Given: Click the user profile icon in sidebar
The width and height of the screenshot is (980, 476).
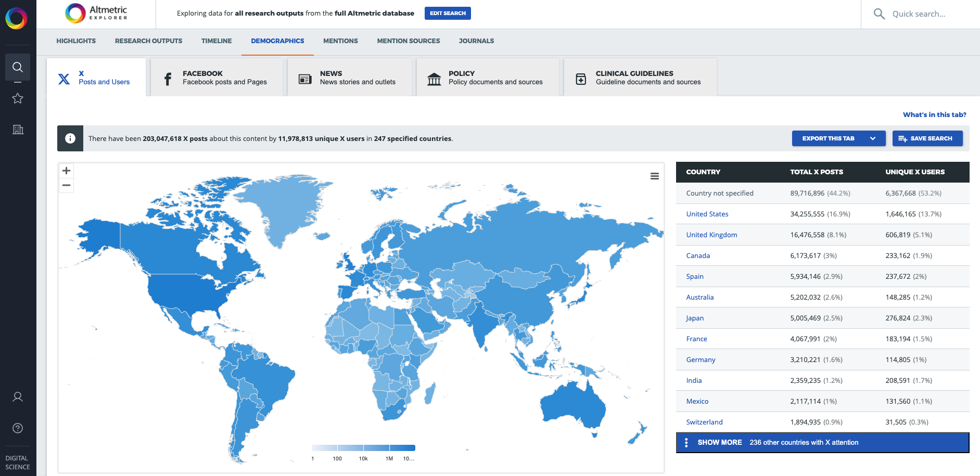Looking at the screenshot, I should 18,396.
